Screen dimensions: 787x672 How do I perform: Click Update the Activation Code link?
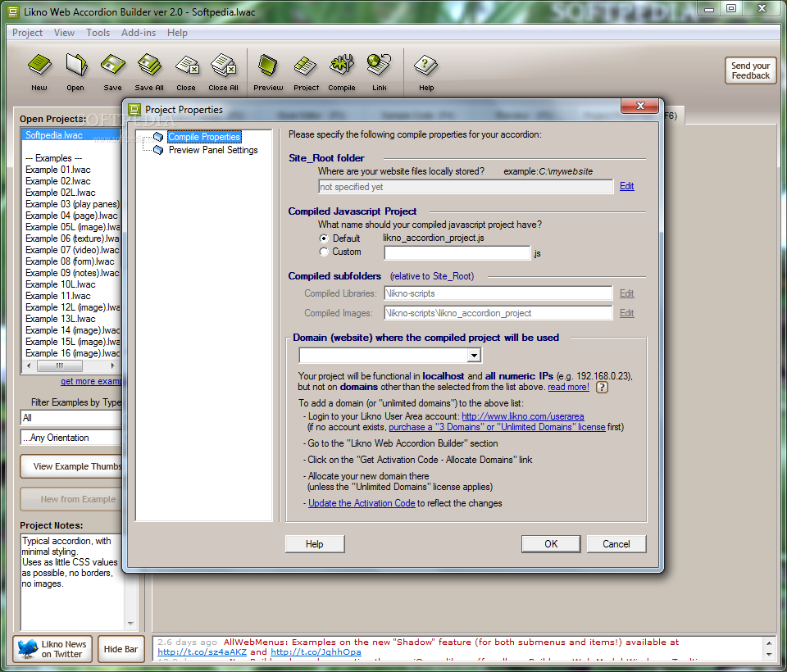tap(362, 503)
